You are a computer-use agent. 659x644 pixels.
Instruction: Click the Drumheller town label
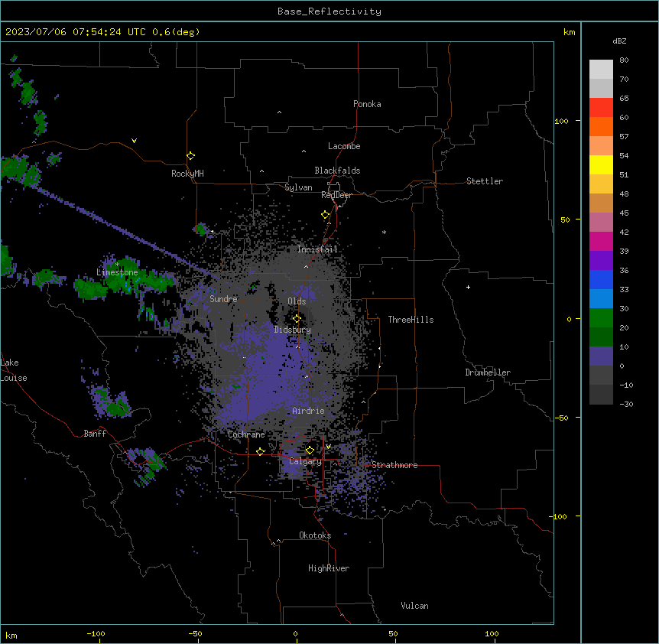[488, 372]
